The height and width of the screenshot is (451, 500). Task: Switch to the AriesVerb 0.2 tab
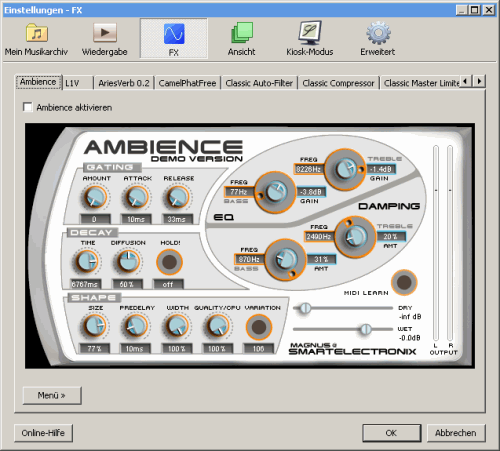[124, 83]
